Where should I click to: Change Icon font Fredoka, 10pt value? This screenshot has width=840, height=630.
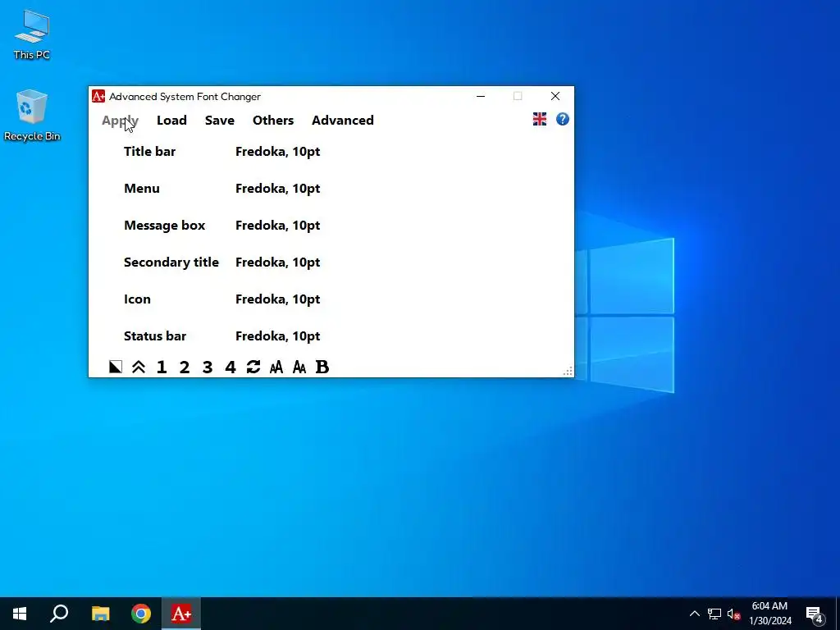coord(277,299)
